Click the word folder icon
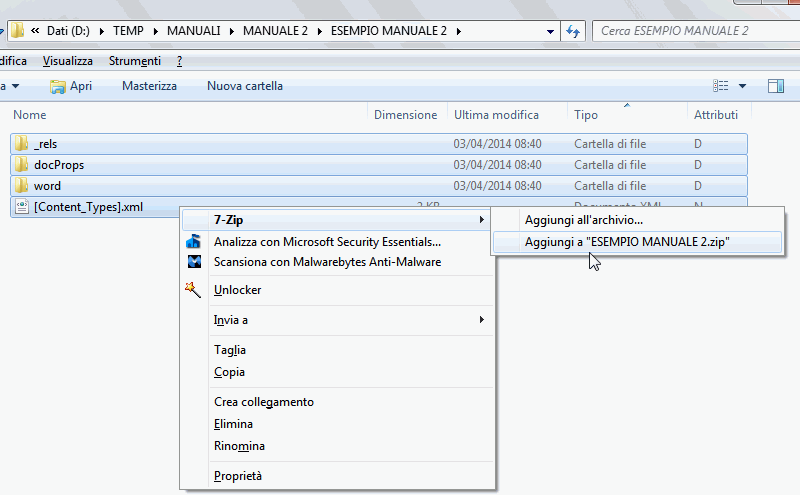This screenshot has width=800, height=495. (22, 186)
